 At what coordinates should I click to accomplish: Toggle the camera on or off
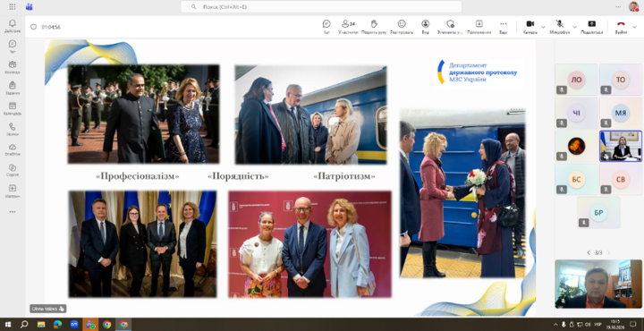[530, 27]
